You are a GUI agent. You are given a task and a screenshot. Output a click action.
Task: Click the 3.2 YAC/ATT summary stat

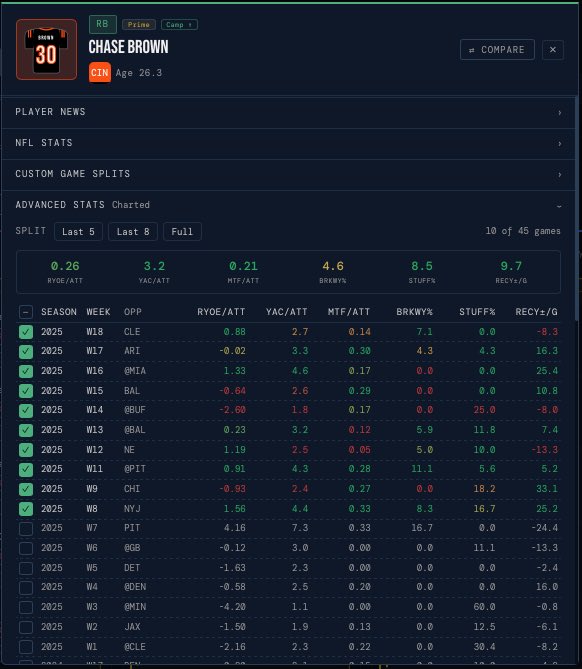tap(154, 272)
